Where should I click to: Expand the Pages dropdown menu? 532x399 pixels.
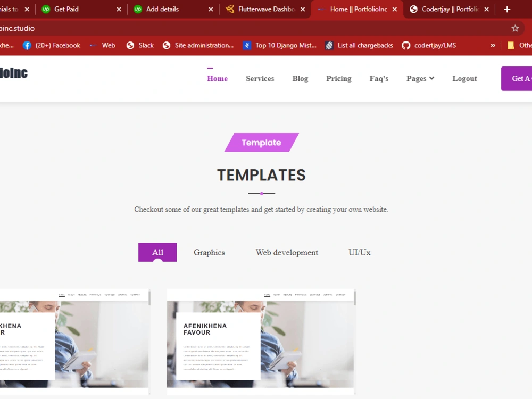coord(420,78)
